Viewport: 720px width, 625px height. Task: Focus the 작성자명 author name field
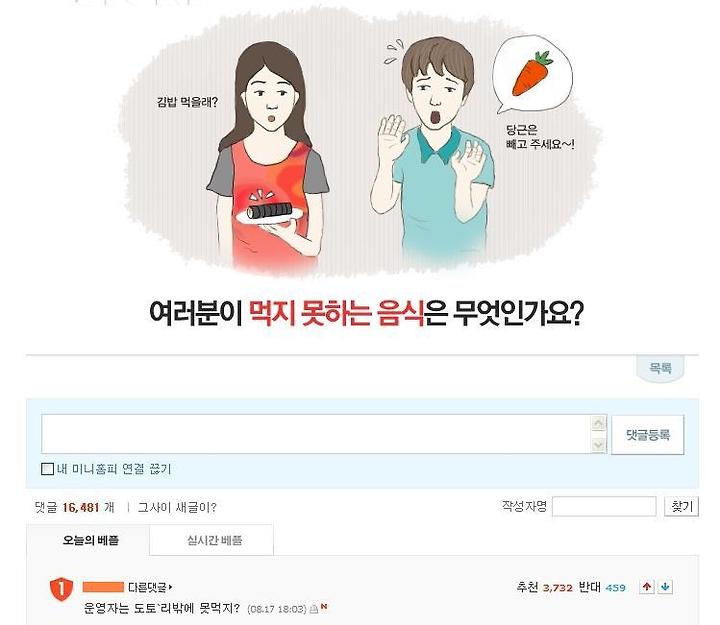(x=604, y=506)
